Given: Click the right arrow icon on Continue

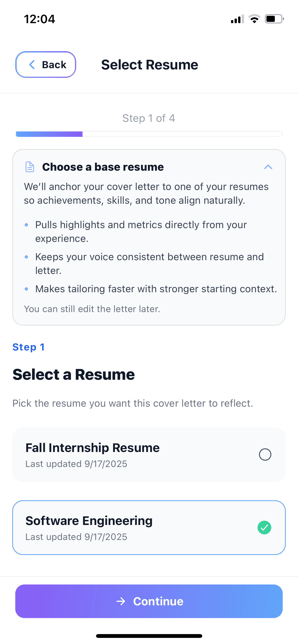Looking at the screenshot, I should pyautogui.click(x=121, y=601).
